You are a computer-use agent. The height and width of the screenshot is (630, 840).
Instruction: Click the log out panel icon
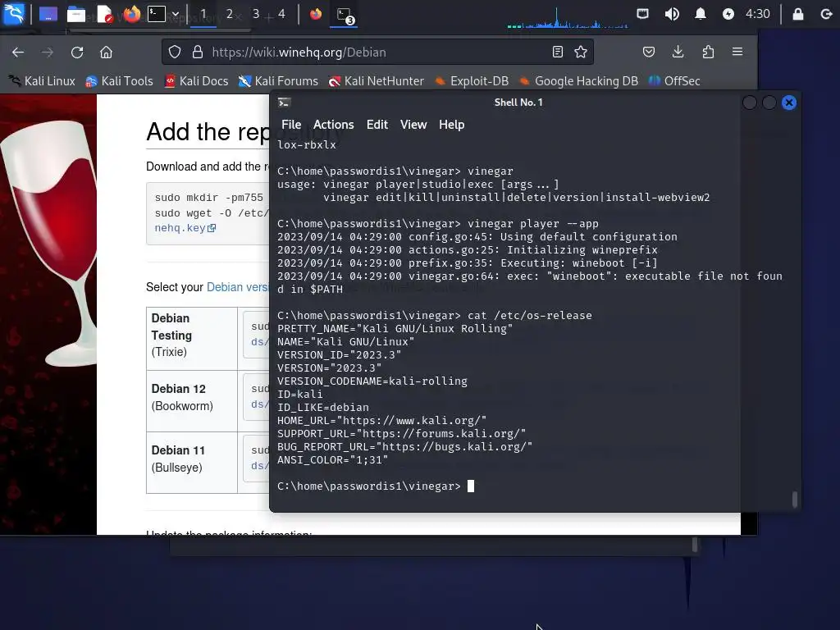click(825, 14)
